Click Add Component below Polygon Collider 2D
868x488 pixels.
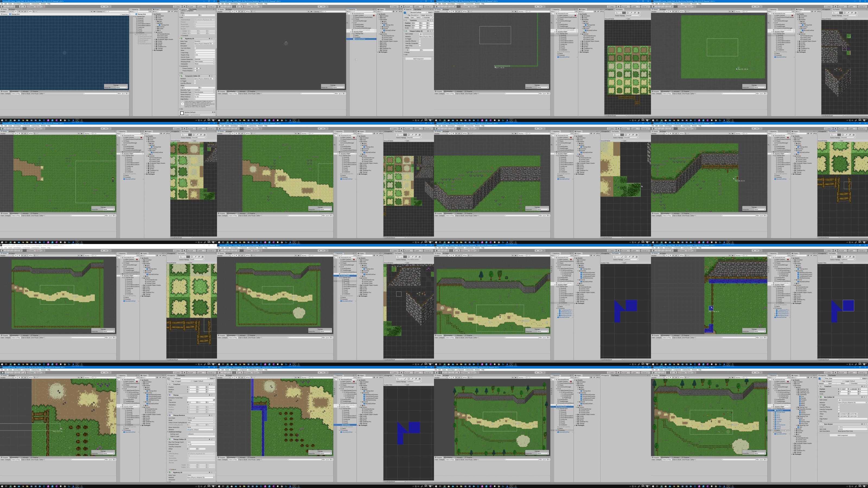tap(418, 59)
